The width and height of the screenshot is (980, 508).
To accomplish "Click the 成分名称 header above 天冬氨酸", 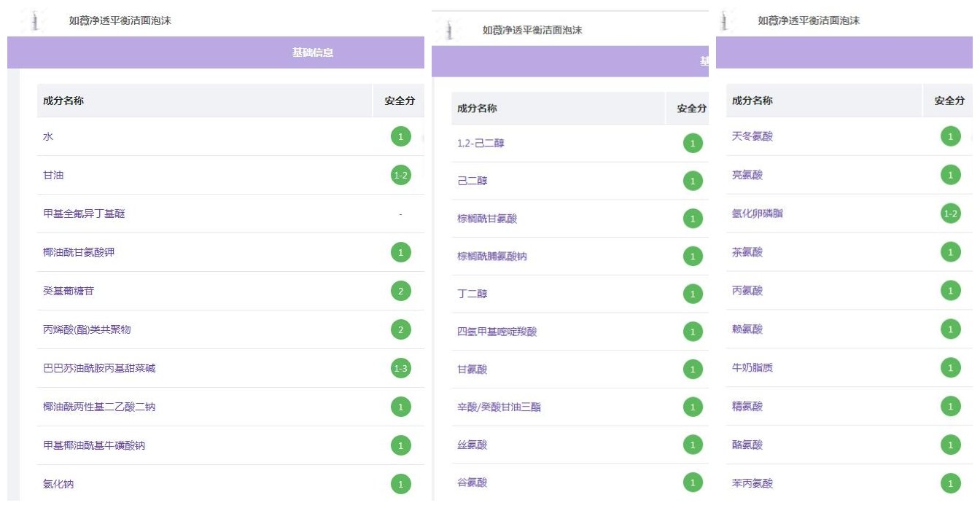I will click(x=752, y=101).
